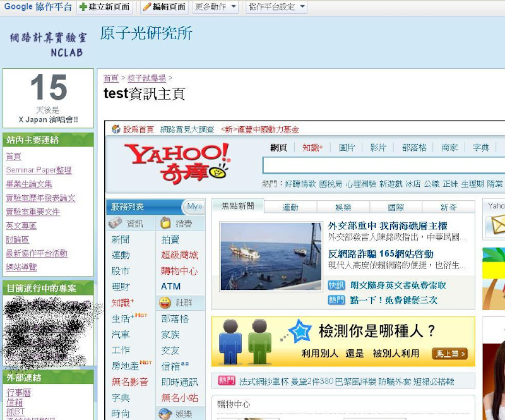This screenshot has height=420, width=505.
Task: Open the 外交部重申 我南海礁層主權 headline
Action: coord(388,225)
